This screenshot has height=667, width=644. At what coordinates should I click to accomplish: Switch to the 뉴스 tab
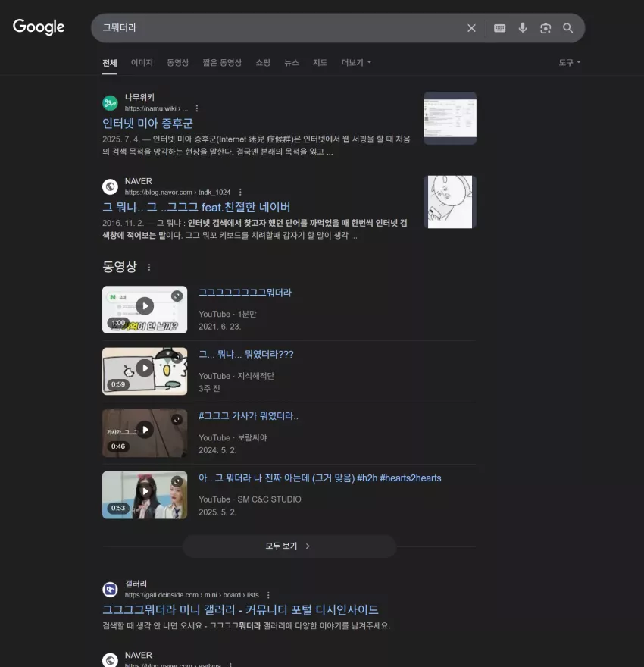click(x=292, y=62)
